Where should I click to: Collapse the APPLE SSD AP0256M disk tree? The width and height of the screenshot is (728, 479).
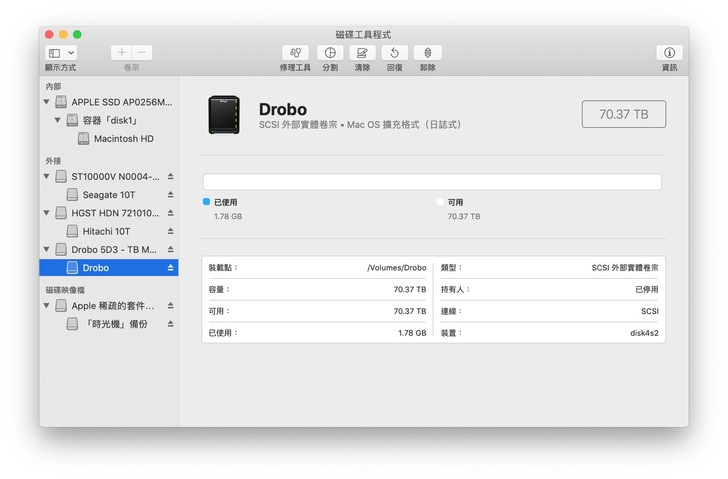click(x=47, y=102)
